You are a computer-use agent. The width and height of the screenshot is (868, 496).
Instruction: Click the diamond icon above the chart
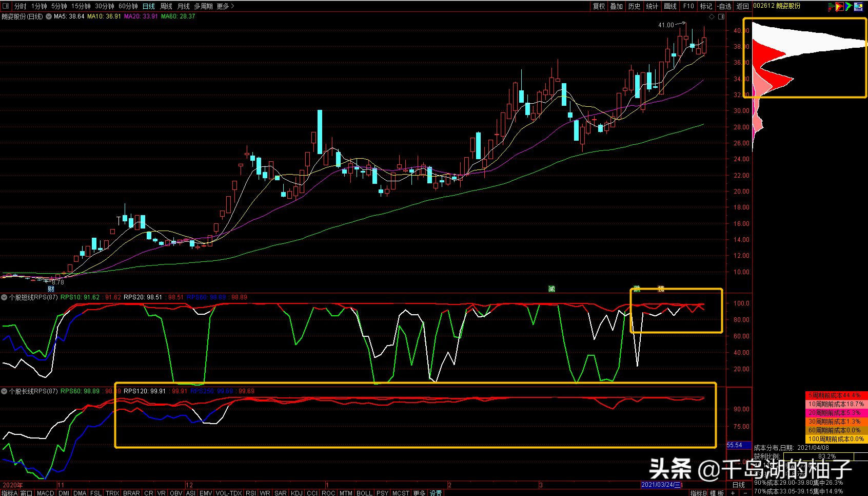click(712, 17)
